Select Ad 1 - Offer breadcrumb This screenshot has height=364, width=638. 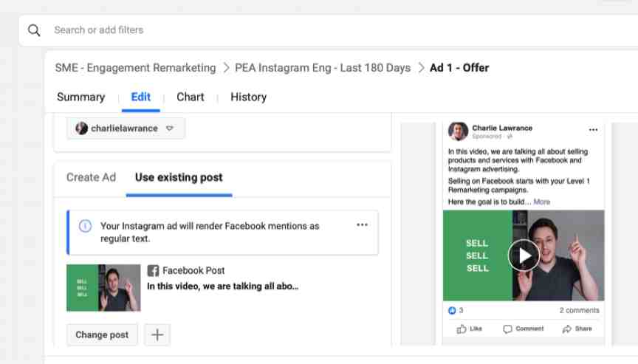[459, 68]
